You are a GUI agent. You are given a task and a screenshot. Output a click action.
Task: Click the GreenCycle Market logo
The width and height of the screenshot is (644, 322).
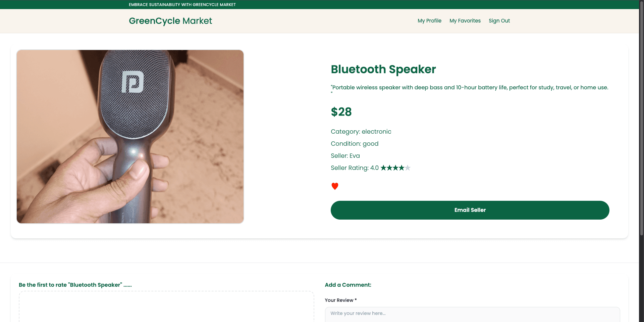(x=170, y=21)
